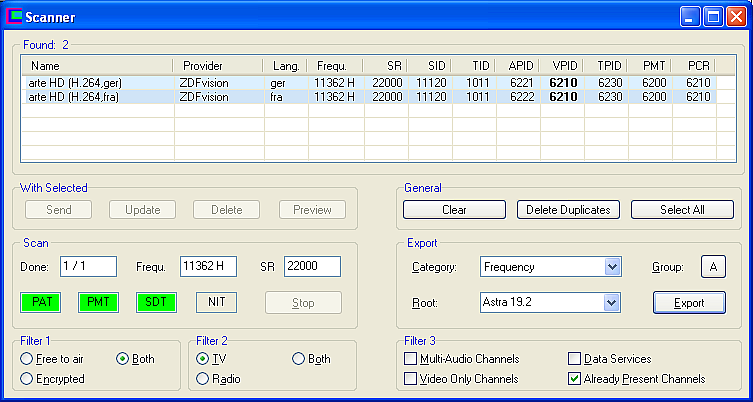
Task: Click the Frequ. input field in Scan
Action: (207, 267)
